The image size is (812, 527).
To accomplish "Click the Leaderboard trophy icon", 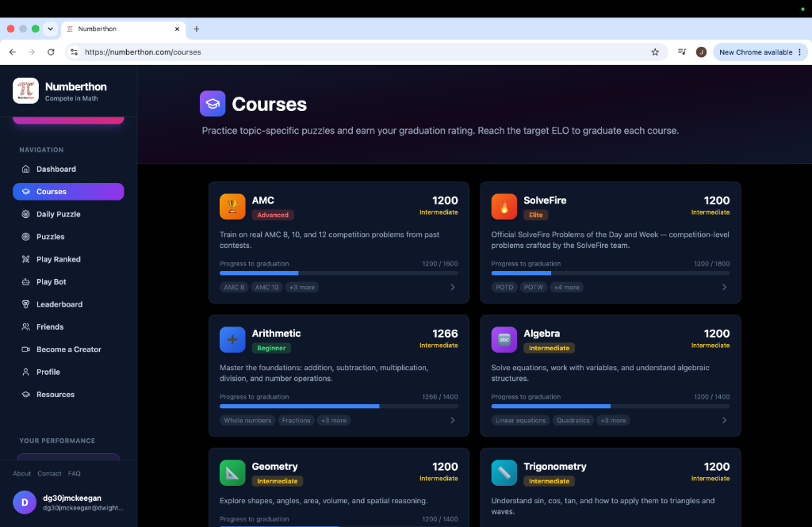I will [25, 304].
